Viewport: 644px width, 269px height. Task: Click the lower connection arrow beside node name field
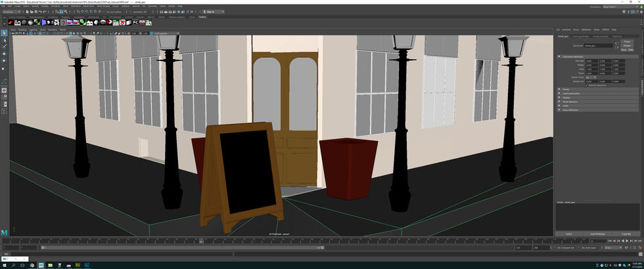pos(616,47)
